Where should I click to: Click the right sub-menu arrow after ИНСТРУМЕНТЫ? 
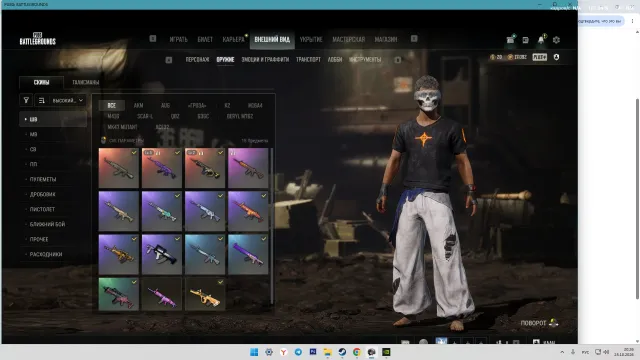coord(398,60)
